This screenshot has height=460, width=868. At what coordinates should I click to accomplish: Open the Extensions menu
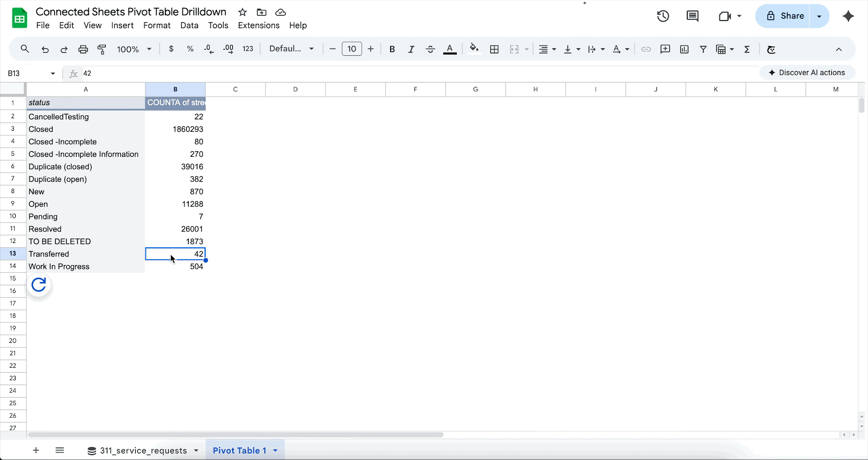click(258, 25)
